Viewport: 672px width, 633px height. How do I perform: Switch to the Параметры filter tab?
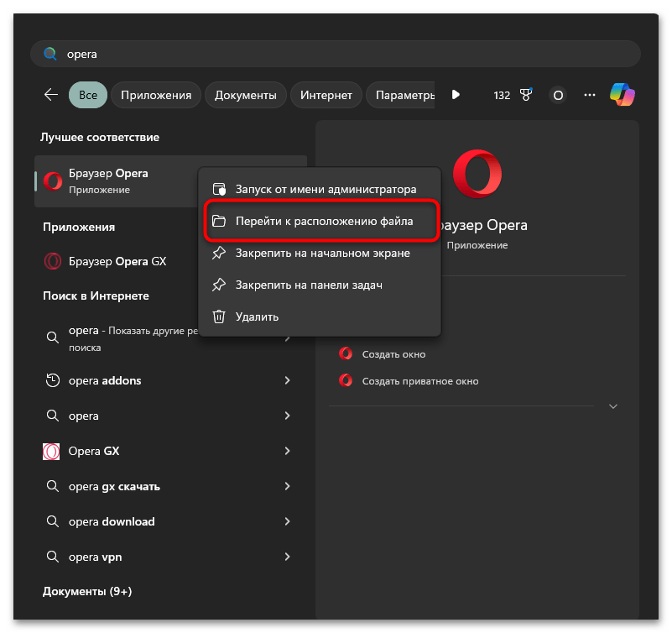tap(401, 95)
